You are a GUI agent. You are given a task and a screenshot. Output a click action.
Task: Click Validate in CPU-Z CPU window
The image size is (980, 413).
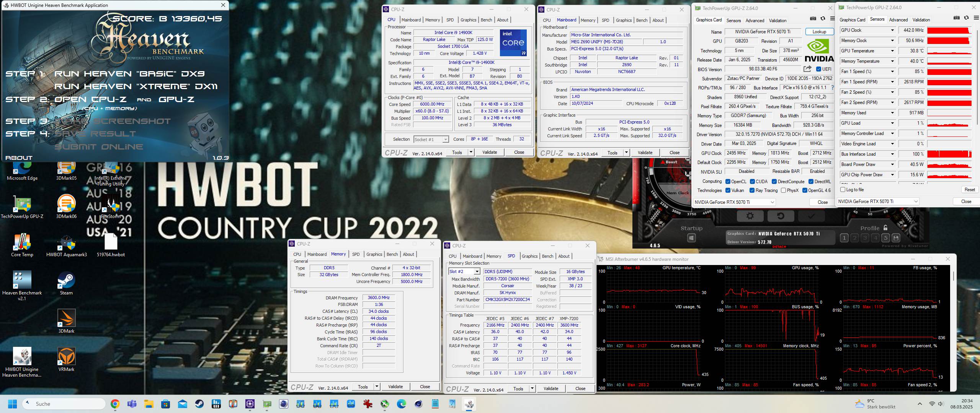pos(489,152)
